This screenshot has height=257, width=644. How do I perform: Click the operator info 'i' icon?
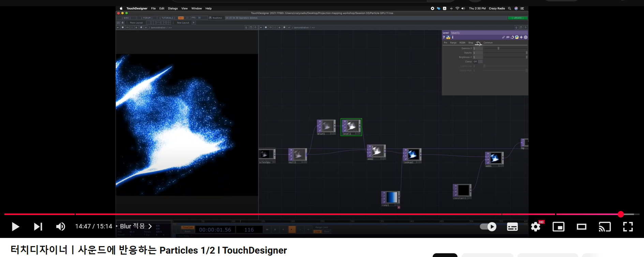click(x=453, y=37)
